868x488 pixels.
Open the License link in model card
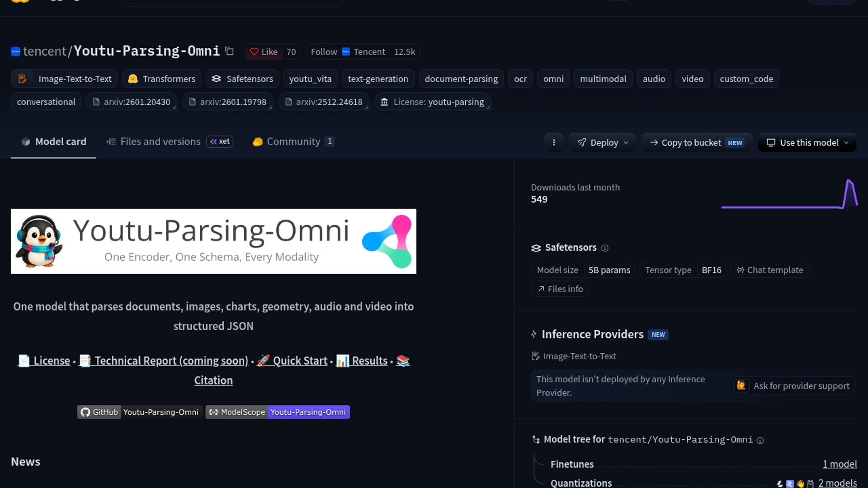[44, 361]
